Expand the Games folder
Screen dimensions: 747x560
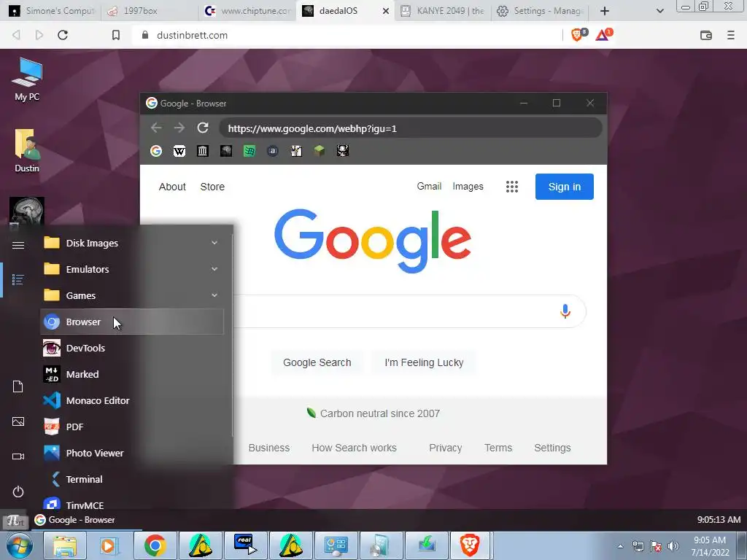133,295
